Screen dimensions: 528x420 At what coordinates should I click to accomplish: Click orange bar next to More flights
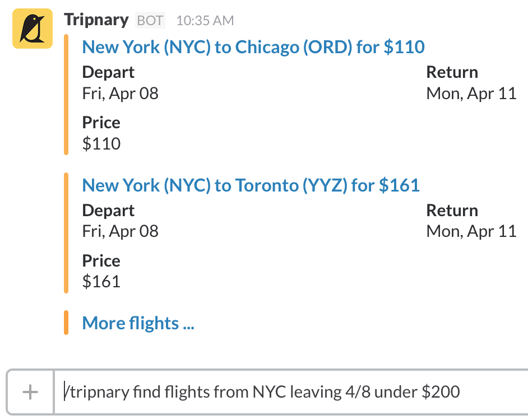[x=66, y=323]
